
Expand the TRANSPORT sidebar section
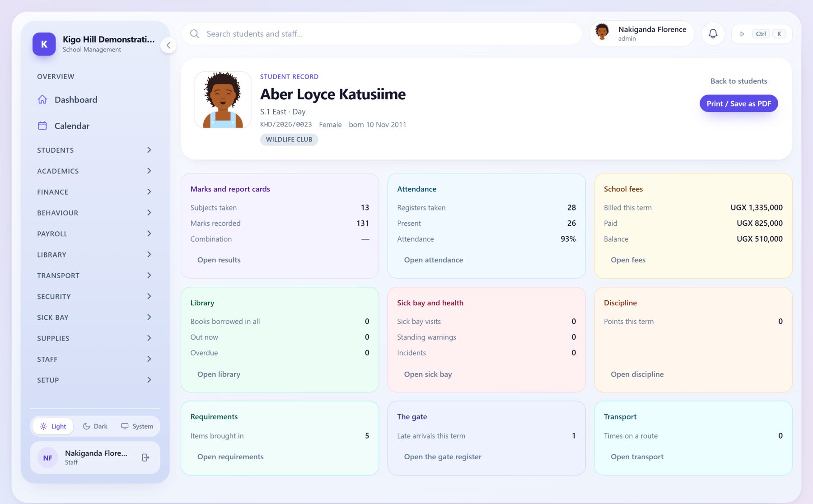(95, 275)
